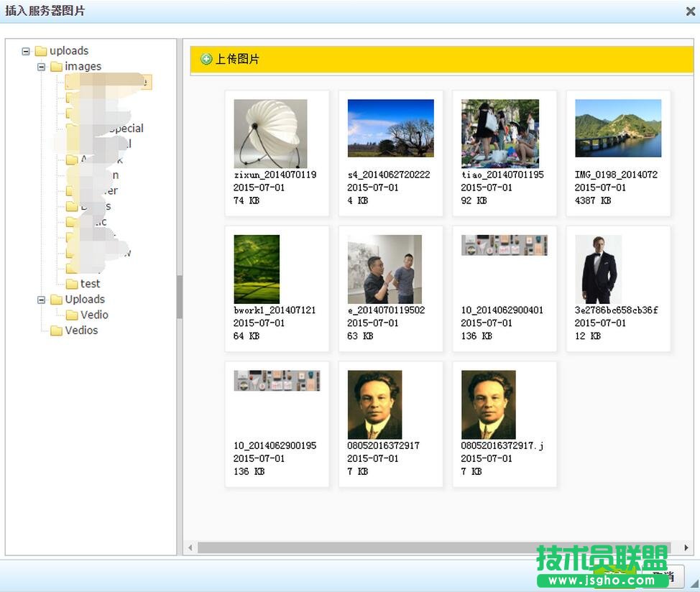Select the white lamp thumbnail zixun_2014070119
Viewport: 700px width, 592px height.
tap(270, 134)
